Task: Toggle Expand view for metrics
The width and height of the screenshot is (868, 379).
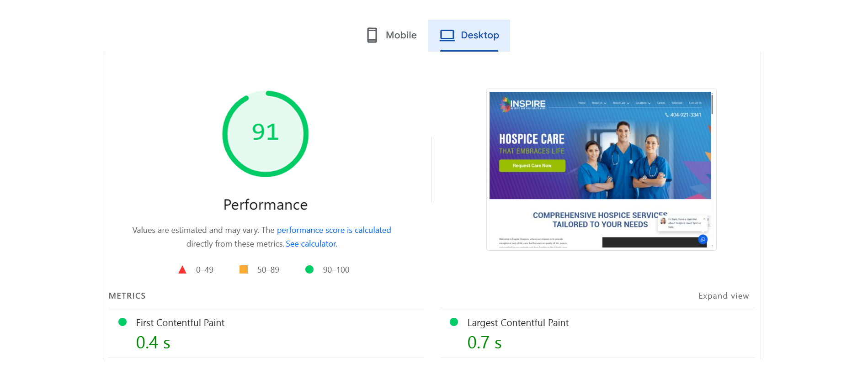Action: (x=723, y=296)
